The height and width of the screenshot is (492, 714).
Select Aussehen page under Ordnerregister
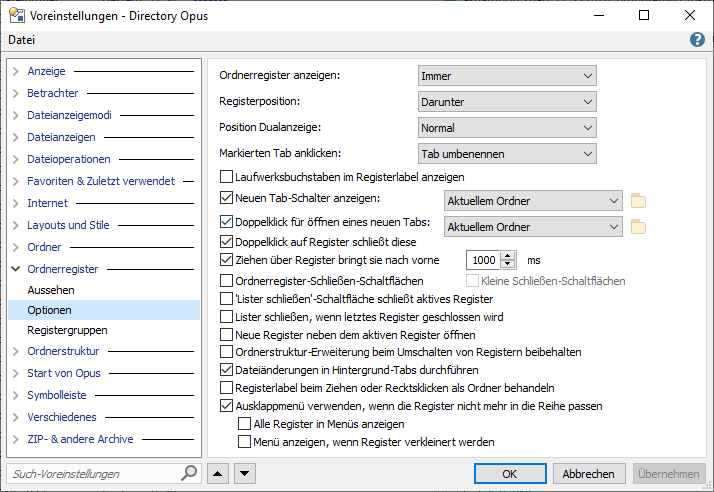[x=51, y=290]
